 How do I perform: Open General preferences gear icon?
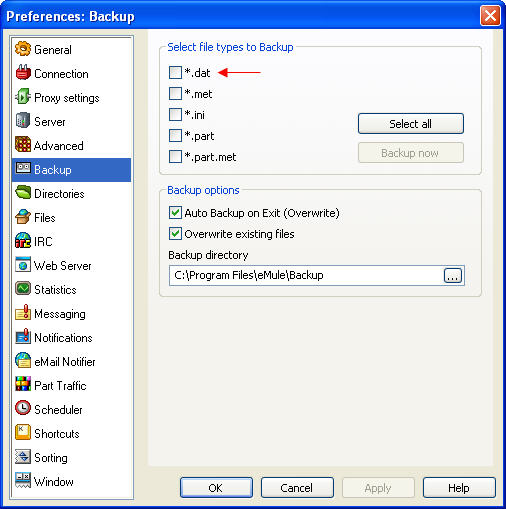pyautogui.click(x=23, y=49)
